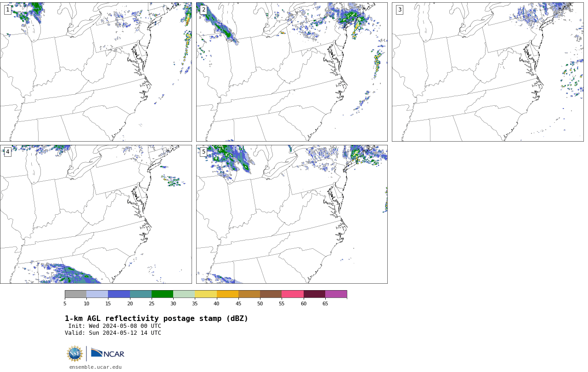Click the ensemble.ucar.edu text

pyautogui.click(x=96, y=367)
